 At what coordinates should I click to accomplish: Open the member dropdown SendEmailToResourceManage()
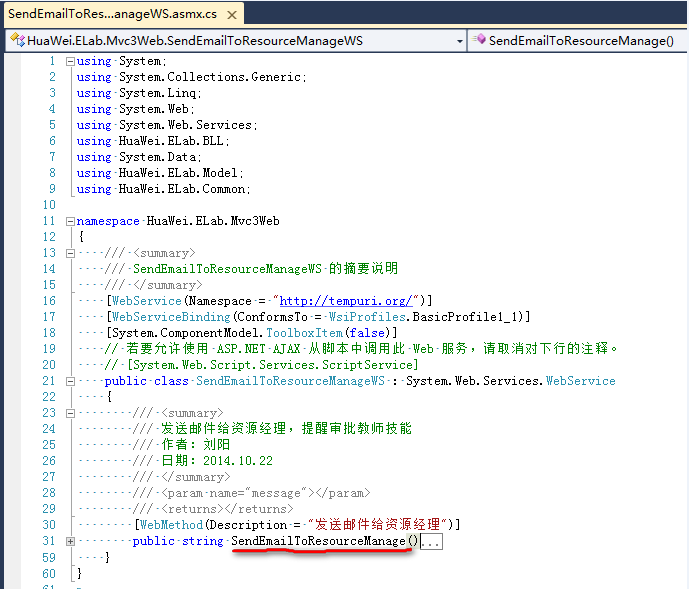coord(577,41)
